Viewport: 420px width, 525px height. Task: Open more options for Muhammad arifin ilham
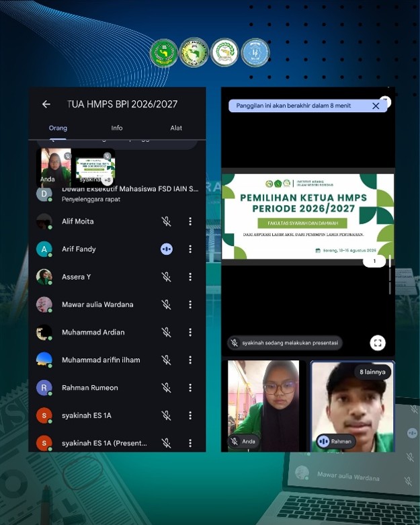[x=190, y=360]
